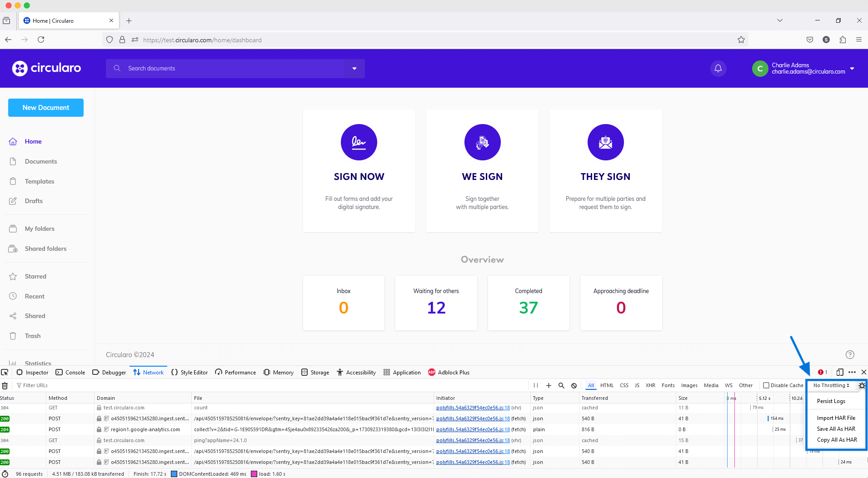Open Documents in the sidebar
Screen dimensions: 868x478
point(41,161)
